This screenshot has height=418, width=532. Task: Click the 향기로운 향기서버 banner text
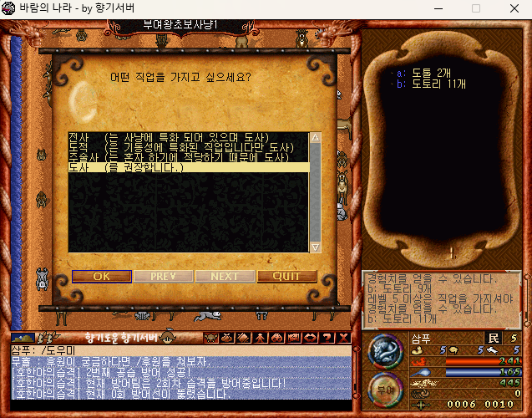click(121, 338)
